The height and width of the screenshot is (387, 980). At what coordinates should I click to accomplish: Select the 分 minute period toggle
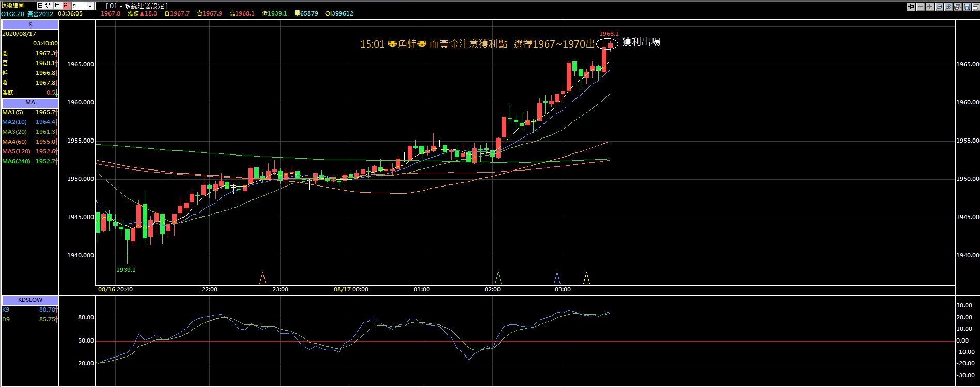pos(66,6)
